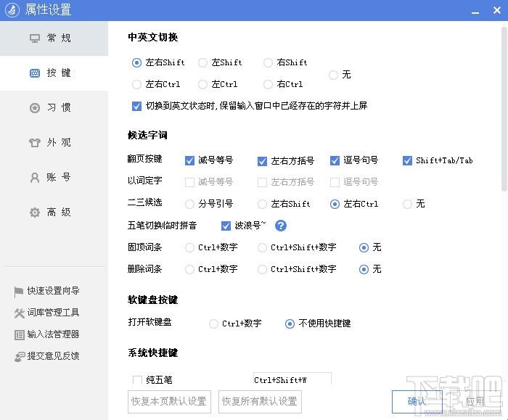Image resolution: width=508 pixels, height=420 pixels.
Task: Switch to the 外观 tab
Action: pos(54,142)
